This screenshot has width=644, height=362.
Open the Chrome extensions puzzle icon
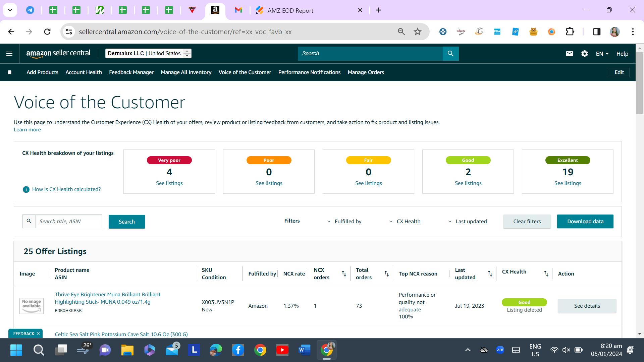pos(570,32)
